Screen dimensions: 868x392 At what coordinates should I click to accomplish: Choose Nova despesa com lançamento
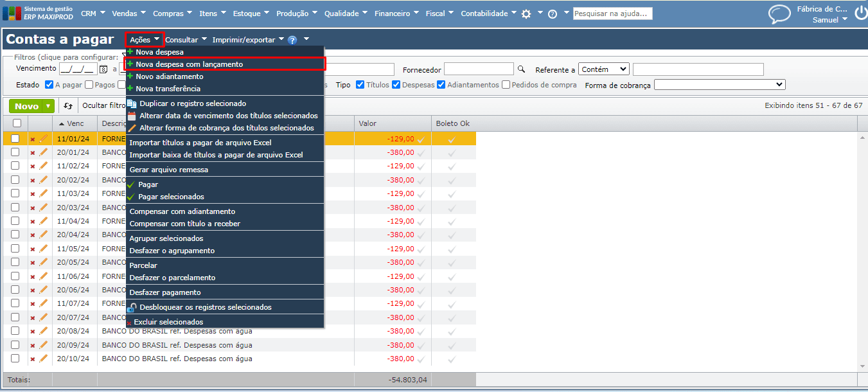226,64
